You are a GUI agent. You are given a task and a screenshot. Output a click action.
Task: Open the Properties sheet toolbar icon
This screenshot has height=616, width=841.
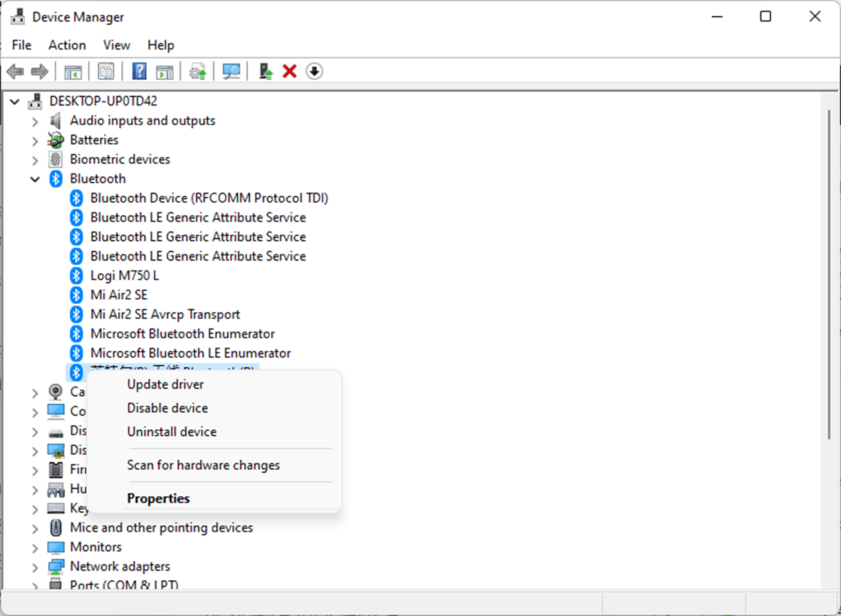point(106,71)
